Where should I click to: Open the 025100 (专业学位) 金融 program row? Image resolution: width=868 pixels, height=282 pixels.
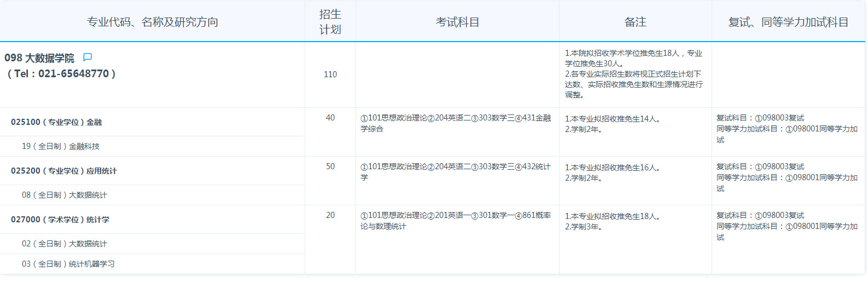click(x=56, y=122)
